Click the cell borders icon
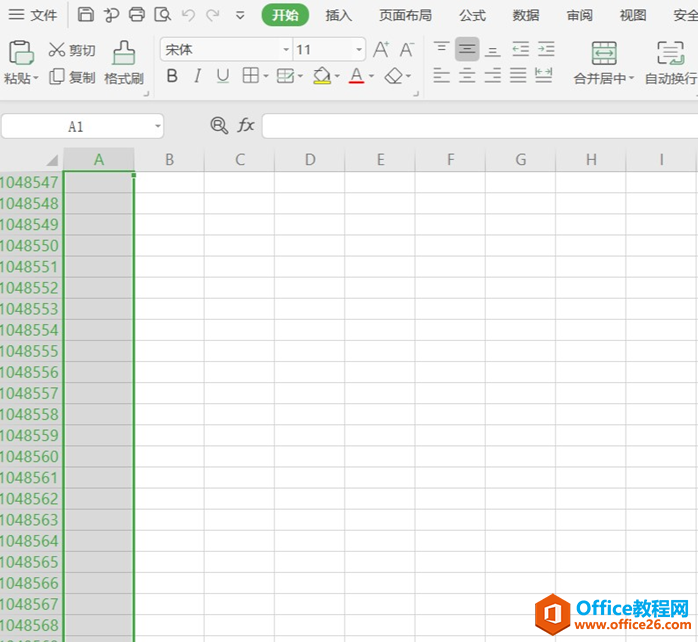This screenshot has width=698, height=642. coord(251,76)
